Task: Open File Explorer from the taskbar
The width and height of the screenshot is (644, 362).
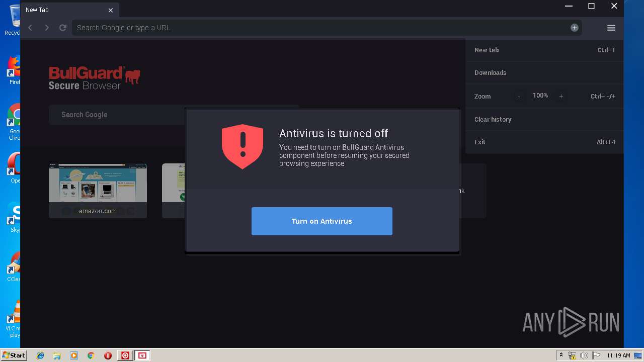Action: 57,355
